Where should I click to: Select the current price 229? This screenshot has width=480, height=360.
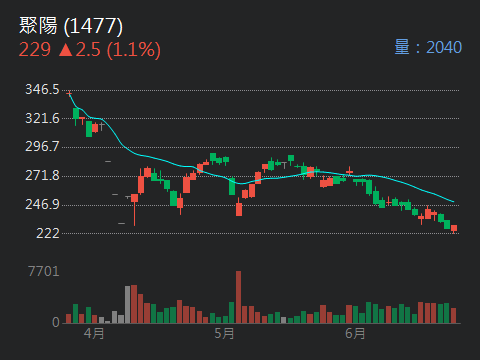click(x=35, y=50)
